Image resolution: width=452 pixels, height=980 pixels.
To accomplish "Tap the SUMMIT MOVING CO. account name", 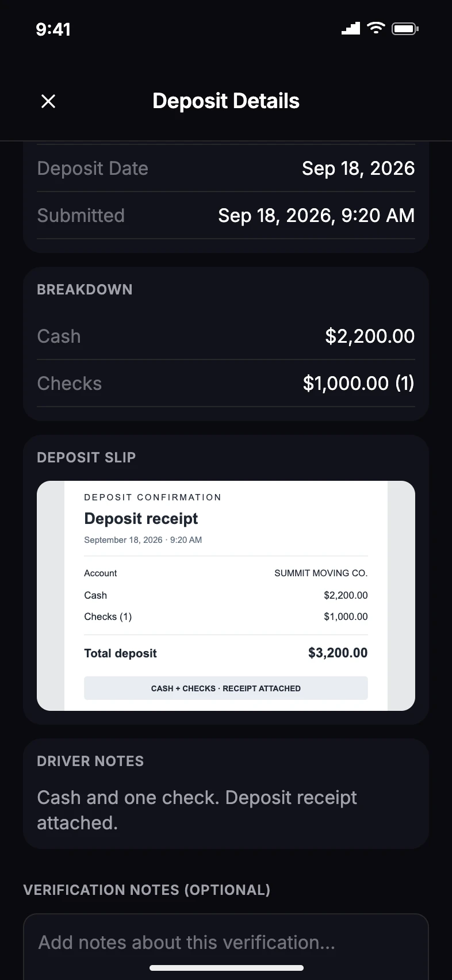I will click(321, 573).
